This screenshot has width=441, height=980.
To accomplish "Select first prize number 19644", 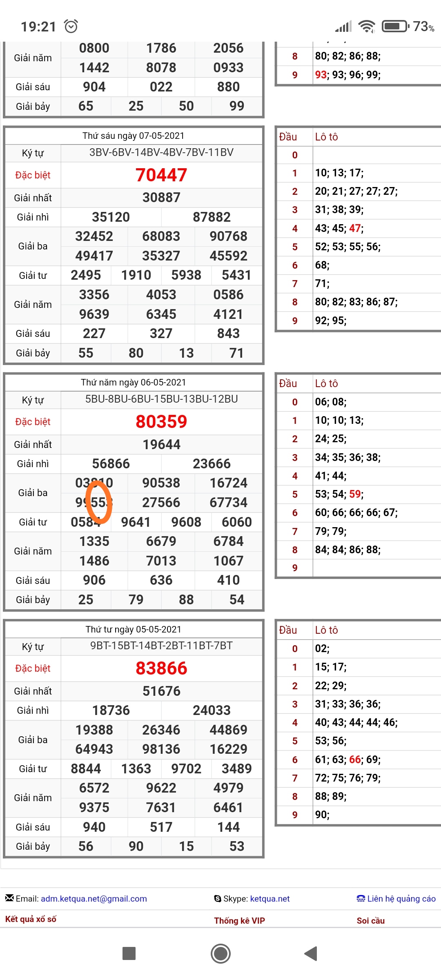I will 161,444.
